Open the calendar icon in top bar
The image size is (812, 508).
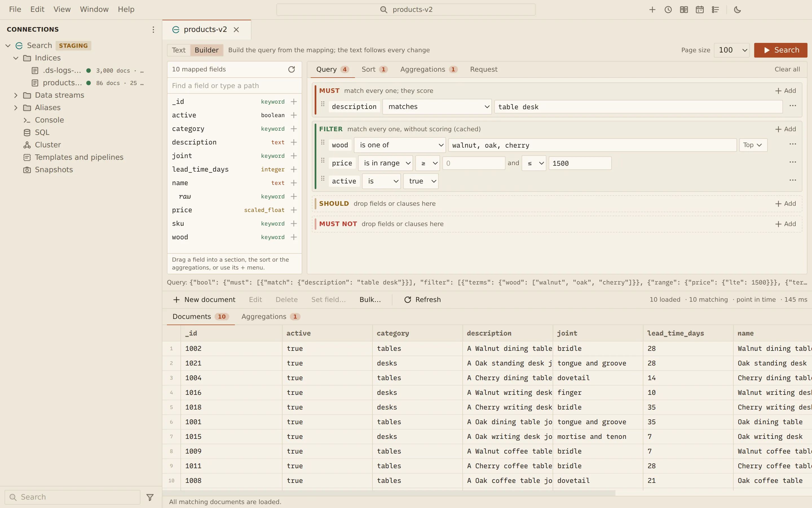point(699,10)
